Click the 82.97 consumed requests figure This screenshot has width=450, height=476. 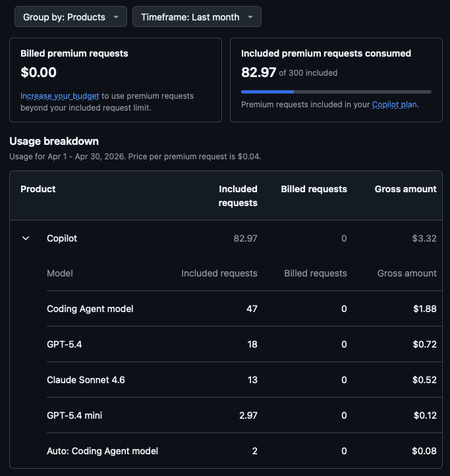(258, 72)
